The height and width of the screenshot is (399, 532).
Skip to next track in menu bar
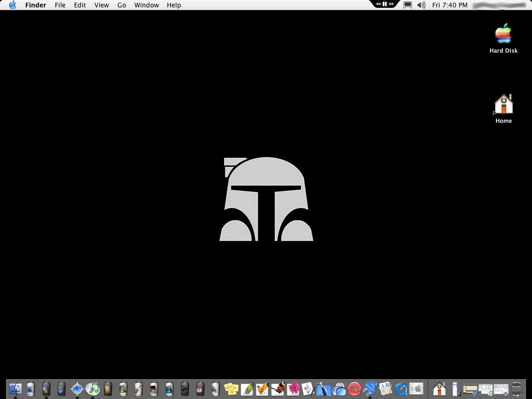(x=392, y=4)
